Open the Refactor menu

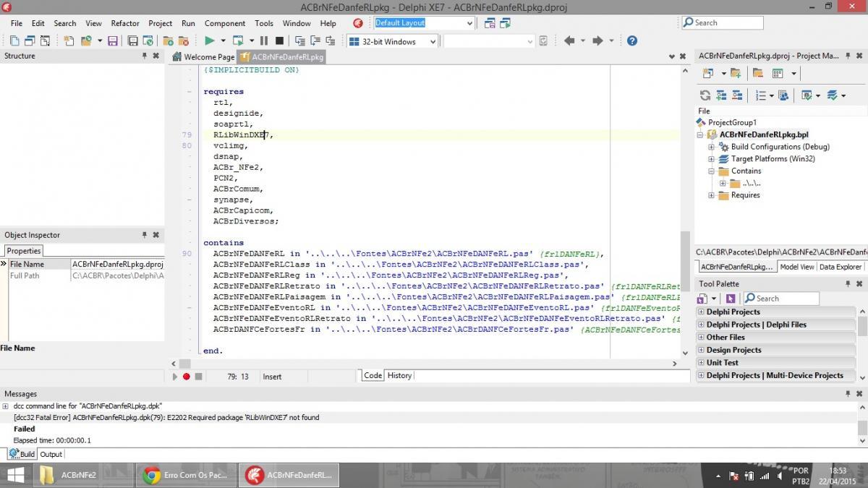124,23
